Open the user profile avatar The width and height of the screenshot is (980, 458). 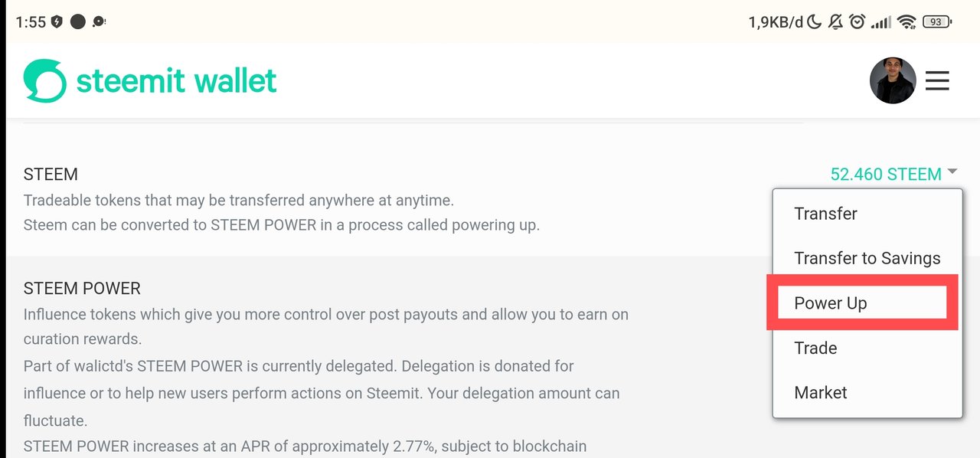pos(893,80)
